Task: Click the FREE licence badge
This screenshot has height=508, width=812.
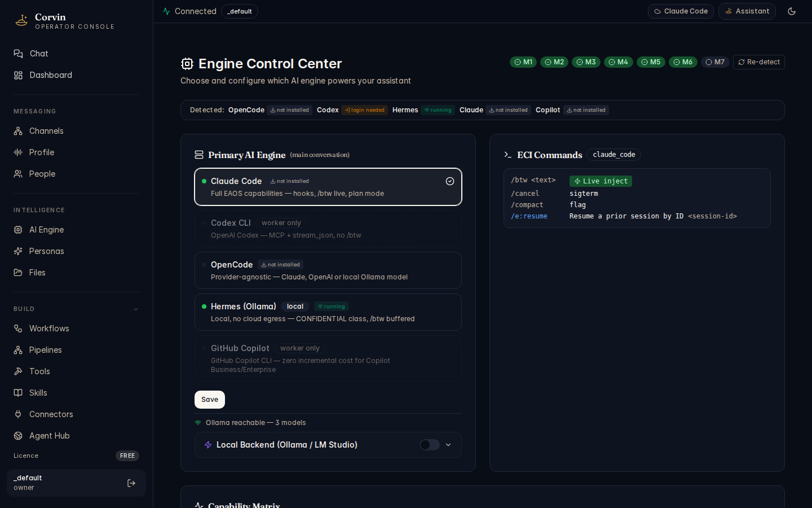Action: point(127,456)
